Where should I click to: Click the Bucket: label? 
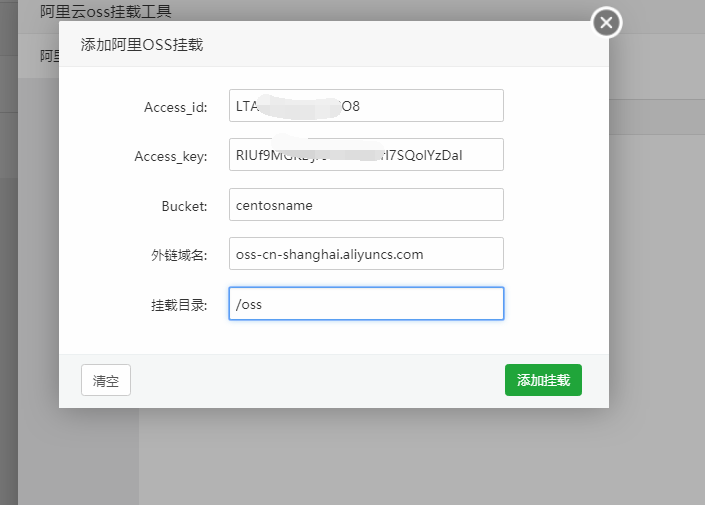(184, 206)
